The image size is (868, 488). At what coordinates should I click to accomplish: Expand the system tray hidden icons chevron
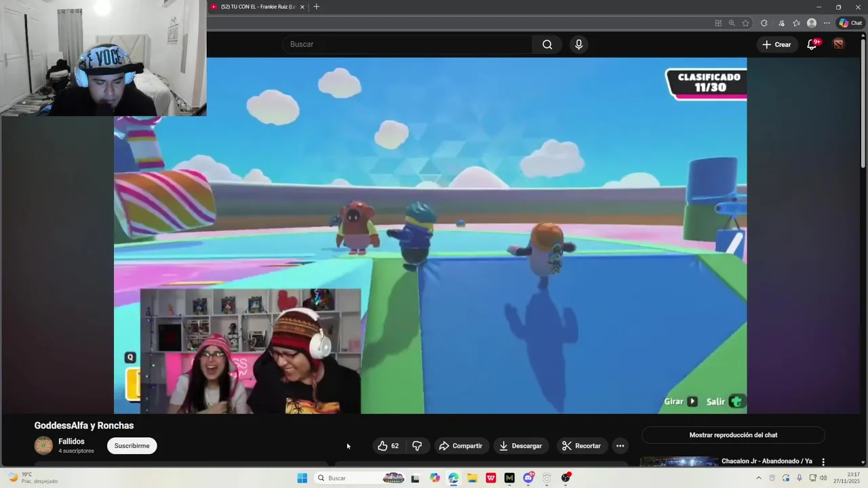(759, 478)
